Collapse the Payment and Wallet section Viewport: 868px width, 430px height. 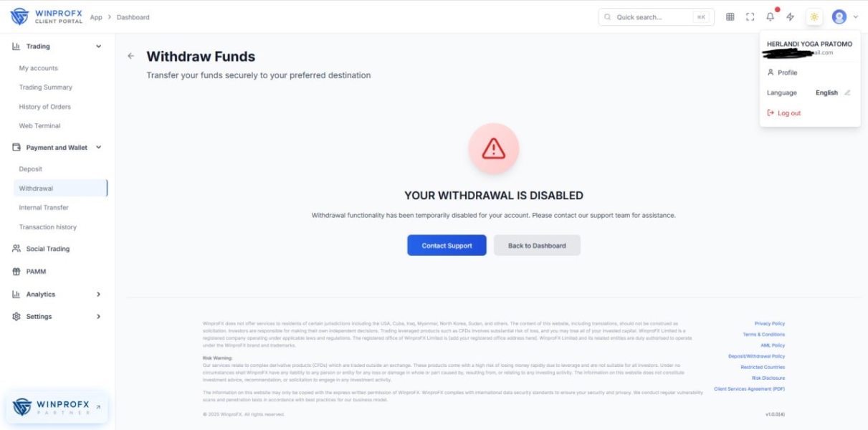click(x=98, y=148)
